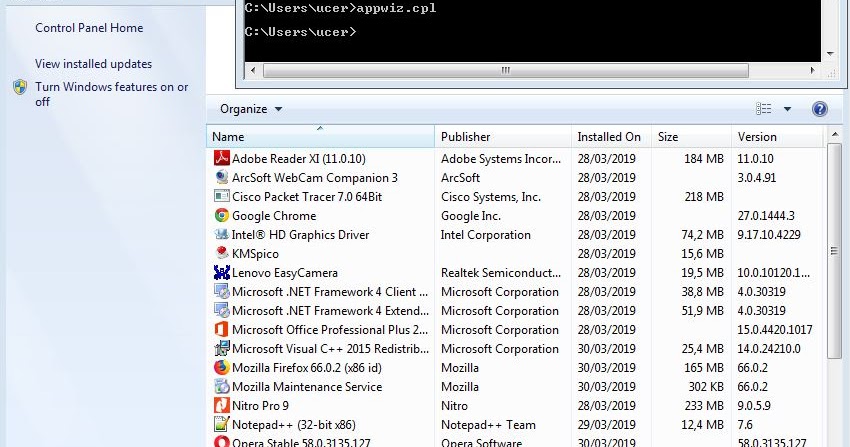Image resolution: width=850 pixels, height=447 pixels.
Task: Click the Opera Software publisher cell
Action: tap(481, 442)
